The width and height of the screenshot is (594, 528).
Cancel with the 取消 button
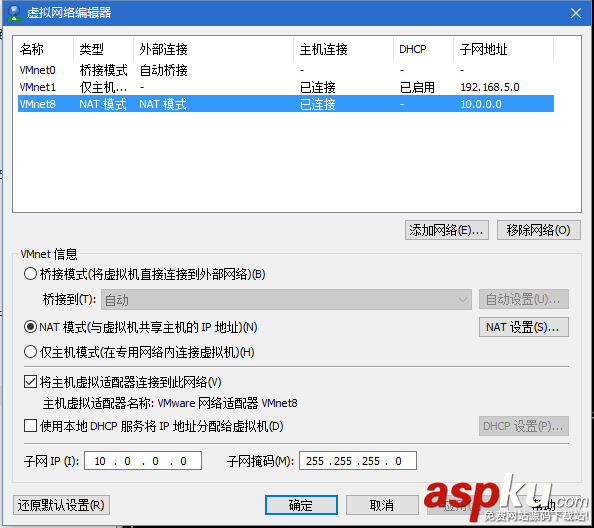382,505
